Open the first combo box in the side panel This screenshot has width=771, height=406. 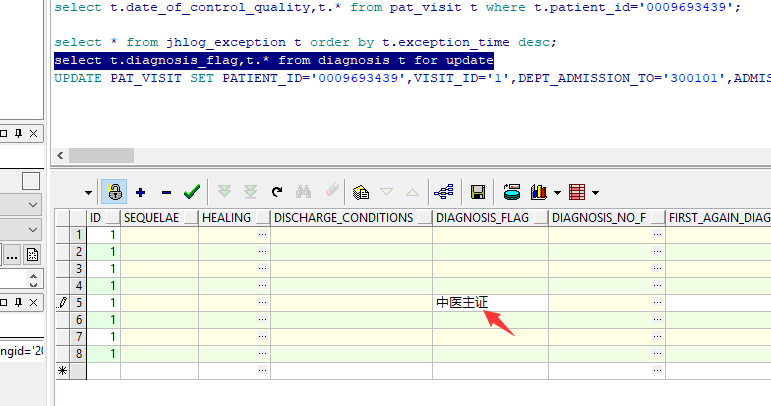[20, 204]
